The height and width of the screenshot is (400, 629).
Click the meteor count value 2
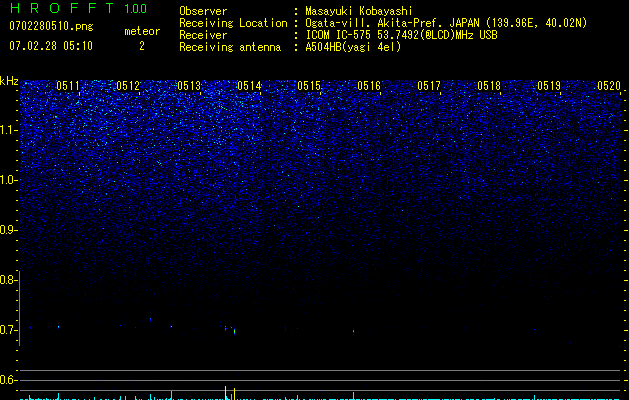click(x=142, y=46)
